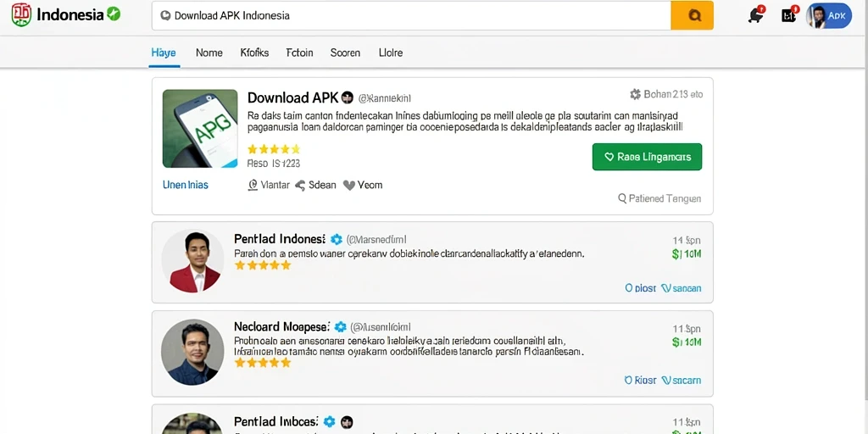This screenshot has width=868, height=434.
Task: Open the Download APK phone thumbnail
Action: tap(200, 129)
